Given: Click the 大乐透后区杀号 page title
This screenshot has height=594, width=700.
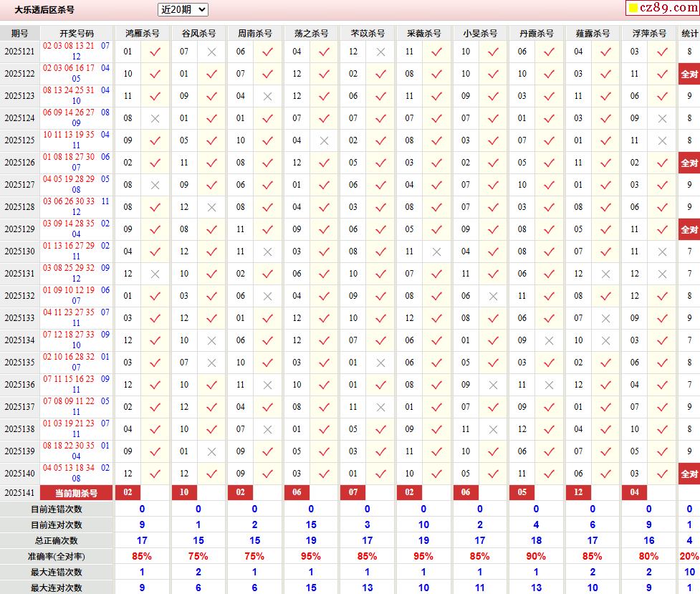Looking at the screenshot, I should click(x=44, y=10).
